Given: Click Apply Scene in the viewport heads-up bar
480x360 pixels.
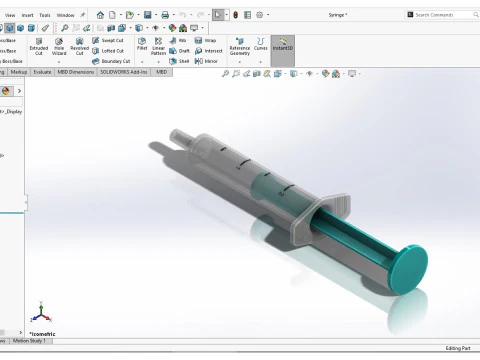Looking at the screenshot, I should click(x=336, y=74).
